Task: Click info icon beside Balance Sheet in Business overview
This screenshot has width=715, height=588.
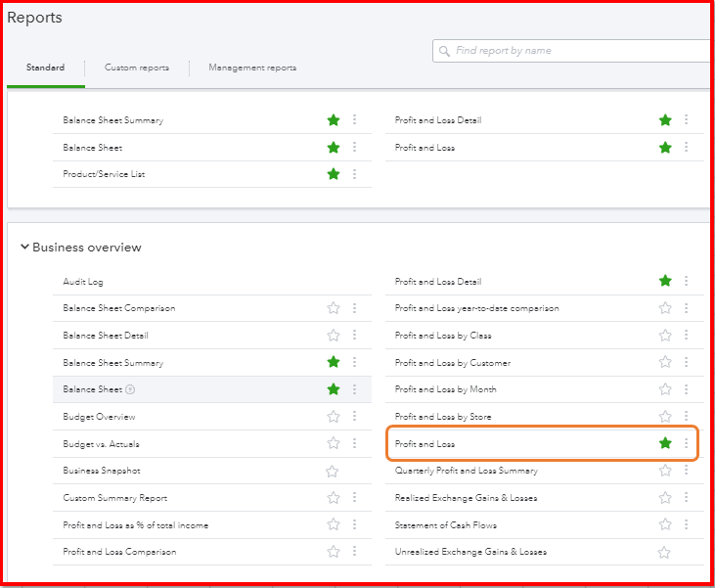Action: (x=130, y=389)
